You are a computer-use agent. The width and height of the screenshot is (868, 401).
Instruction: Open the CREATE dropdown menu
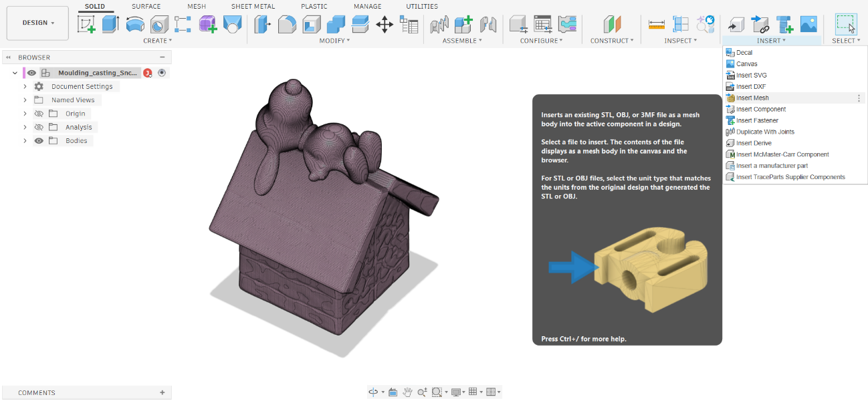(157, 41)
